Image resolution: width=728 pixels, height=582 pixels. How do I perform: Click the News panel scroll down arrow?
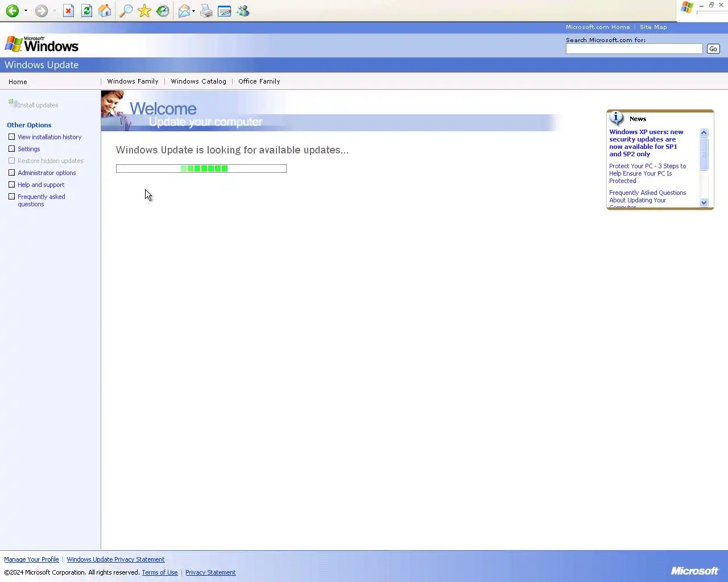704,202
